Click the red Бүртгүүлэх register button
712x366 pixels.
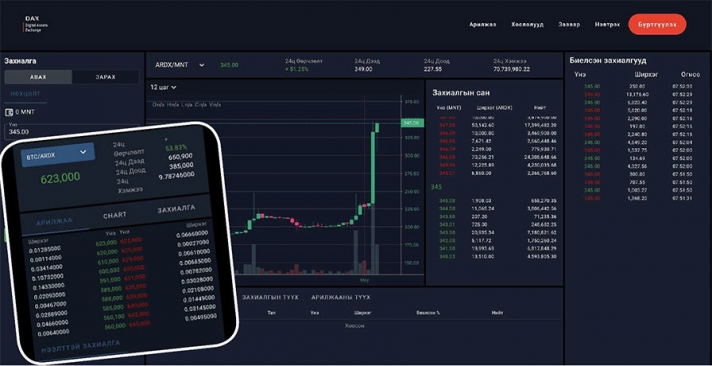click(x=657, y=25)
